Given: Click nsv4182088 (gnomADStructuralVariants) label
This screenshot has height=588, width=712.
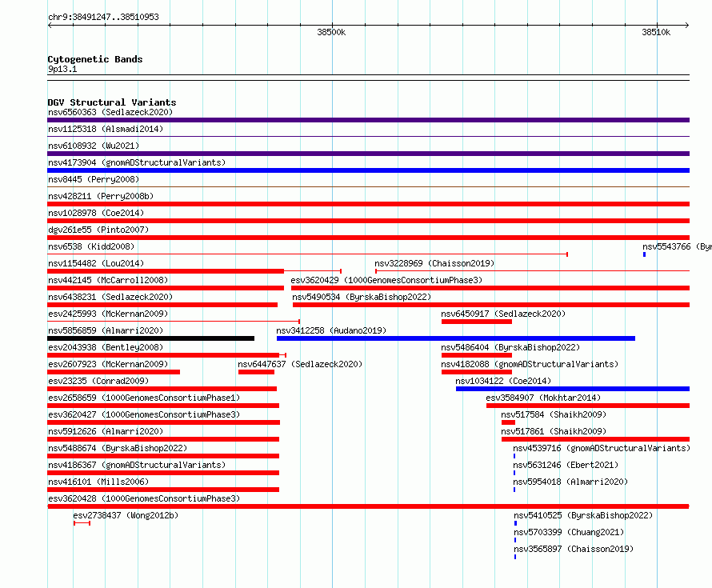Looking at the screenshot, I should coord(530,364).
